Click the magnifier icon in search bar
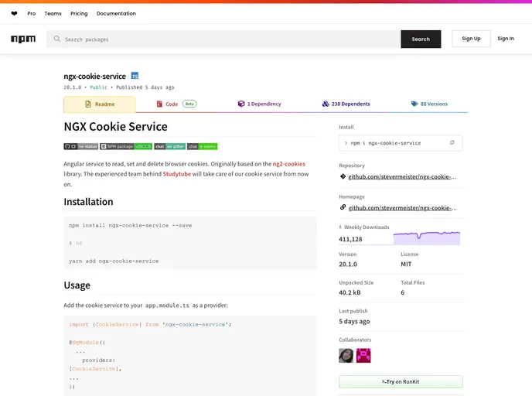Image resolution: width=532 pixels, height=396 pixels. [x=57, y=39]
